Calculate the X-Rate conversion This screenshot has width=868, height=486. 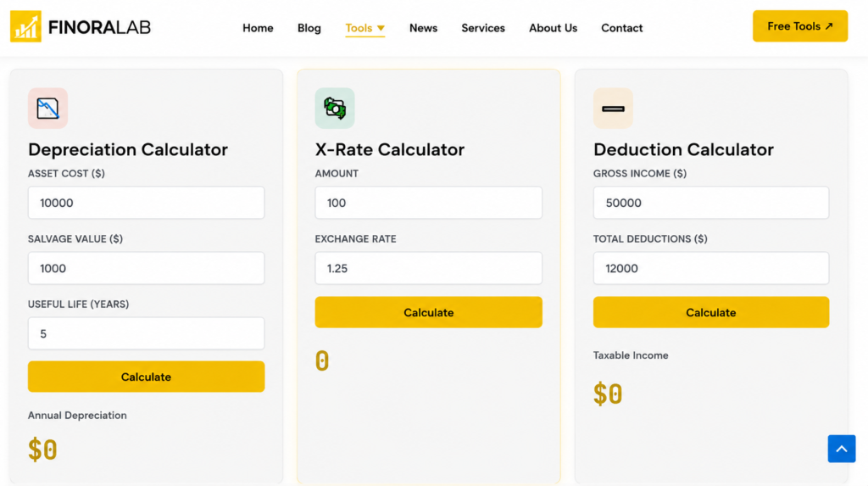click(x=428, y=312)
